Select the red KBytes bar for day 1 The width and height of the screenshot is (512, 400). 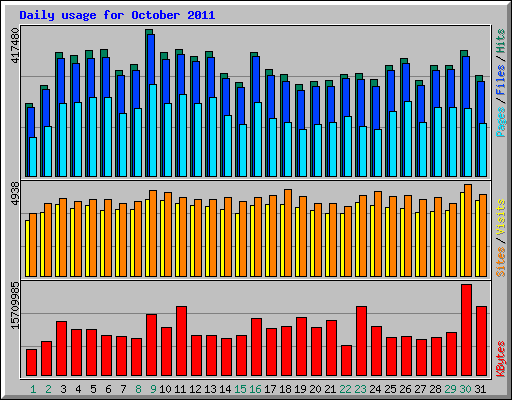[31, 363]
